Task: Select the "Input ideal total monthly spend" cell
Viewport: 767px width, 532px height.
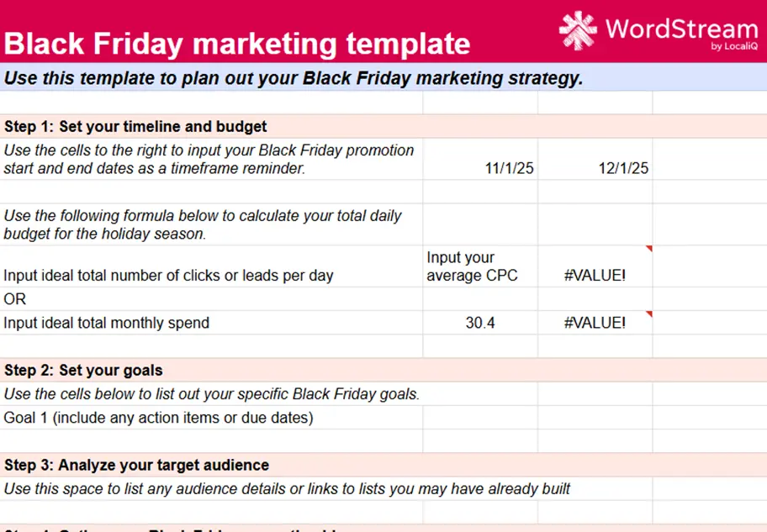Action: click(107, 323)
